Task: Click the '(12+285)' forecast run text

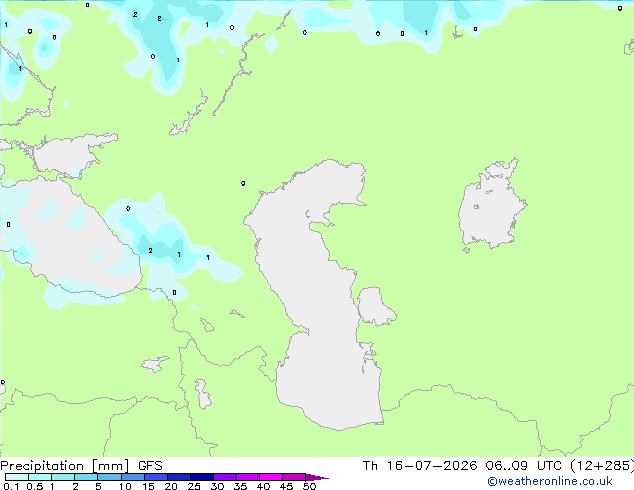Action: pyautogui.click(x=602, y=466)
